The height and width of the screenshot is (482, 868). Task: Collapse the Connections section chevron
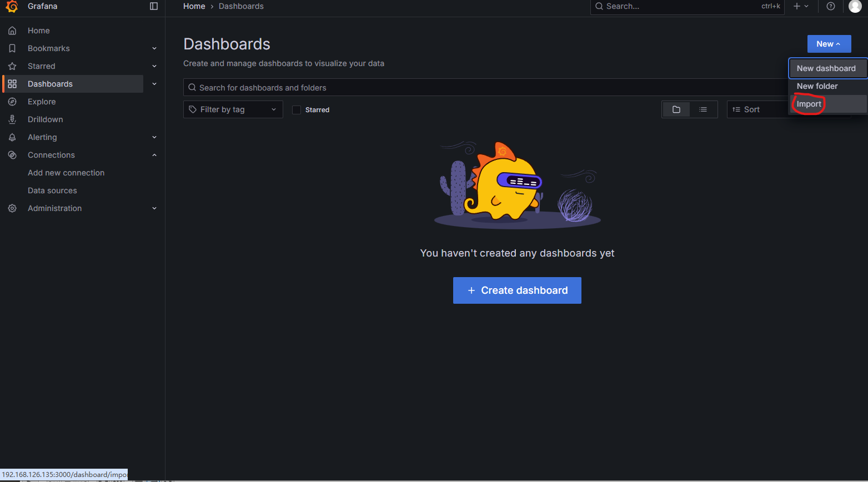[x=154, y=155]
